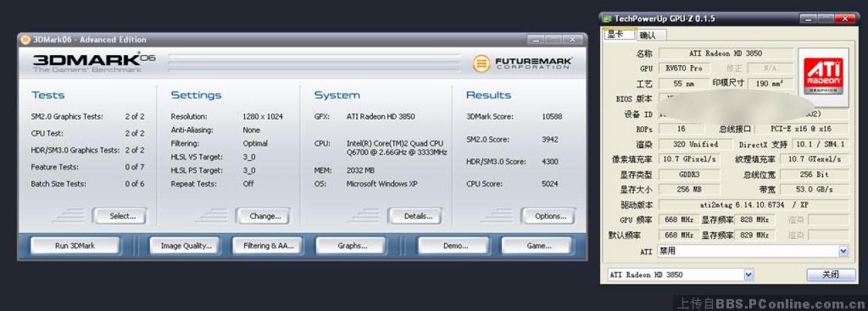Viewport: 868px width, 311px height.
Task: Click the 3DMark06 title bar icon
Action: point(25,39)
